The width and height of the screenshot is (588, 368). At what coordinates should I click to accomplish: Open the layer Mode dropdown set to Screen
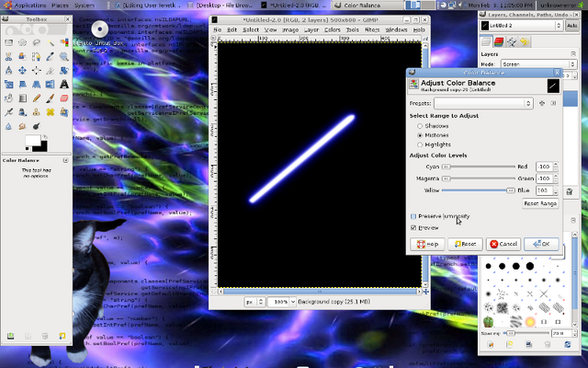coord(538,64)
